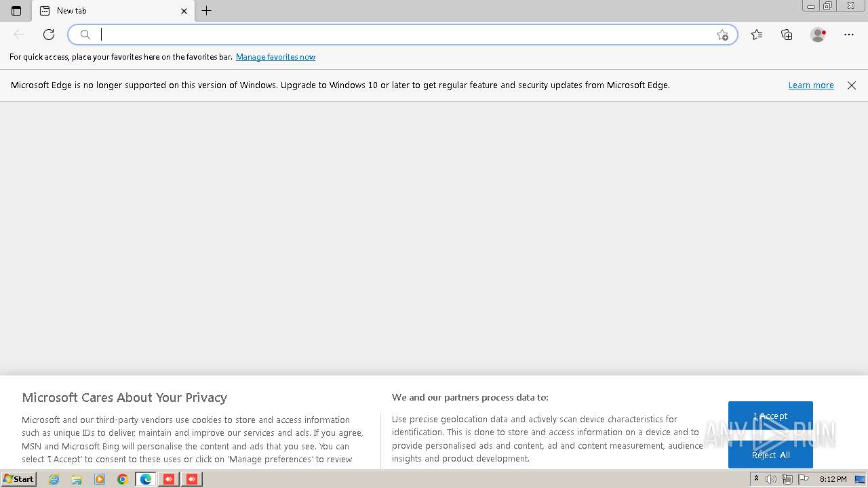This screenshot has width=868, height=488.
Task: Open the profile avatar icon
Action: coord(818,35)
